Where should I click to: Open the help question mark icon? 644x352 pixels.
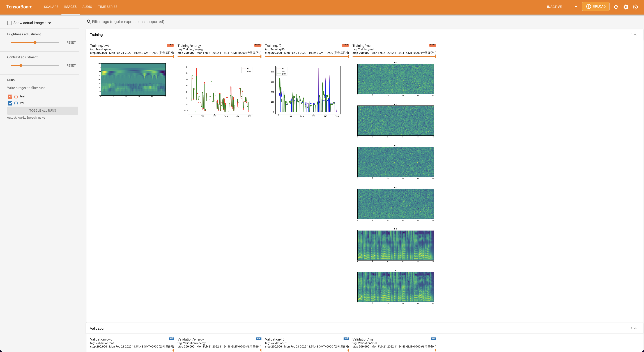coord(635,7)
